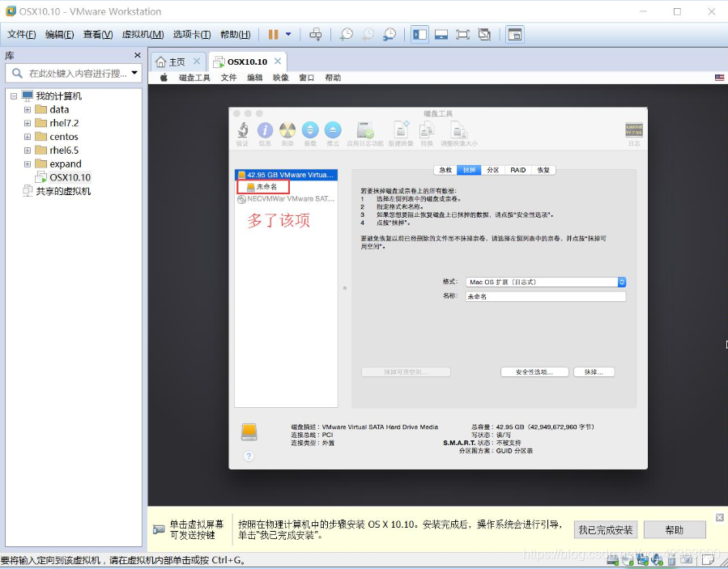Select the 未命名 volume in disk list
Screen dimensions: 728x569
263,187
